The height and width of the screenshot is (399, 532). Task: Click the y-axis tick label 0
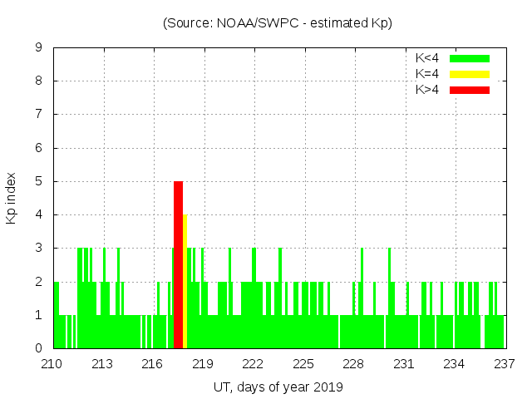point(38,348)
